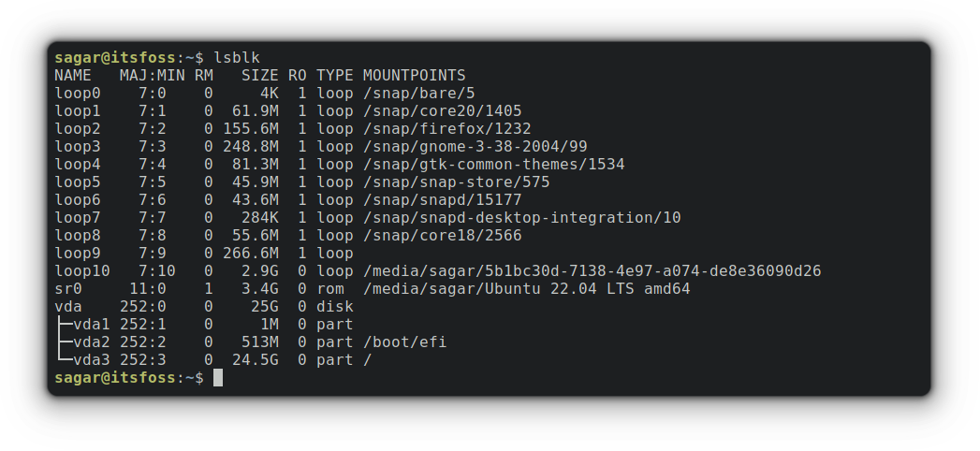Click the vda1 partition tree entry
980x451 pixels.
click(91, 325)
